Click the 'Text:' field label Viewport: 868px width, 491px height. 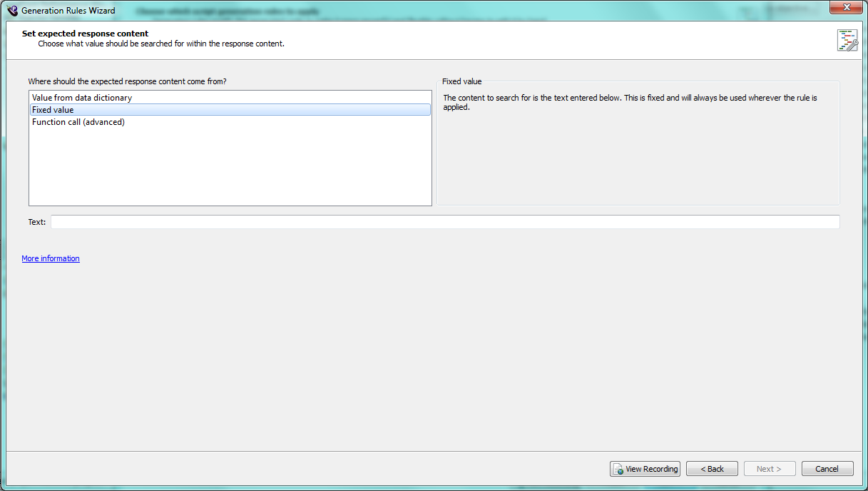[37, 222]
